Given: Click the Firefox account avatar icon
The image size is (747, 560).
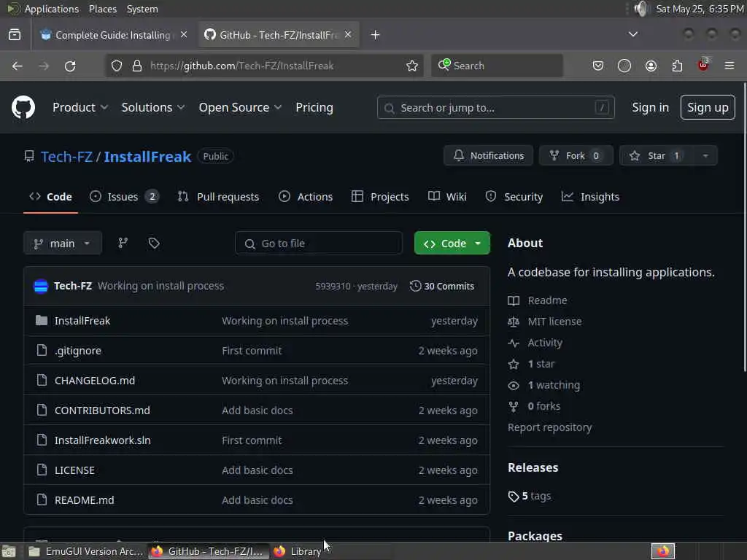Looking at the screenshot, I should [651, 66].
